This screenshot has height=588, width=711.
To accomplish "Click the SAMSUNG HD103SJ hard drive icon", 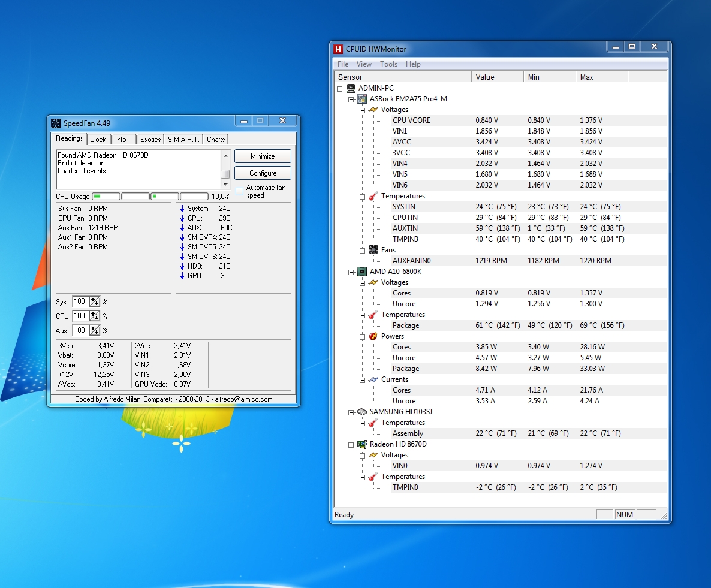I will click(362, 412).
